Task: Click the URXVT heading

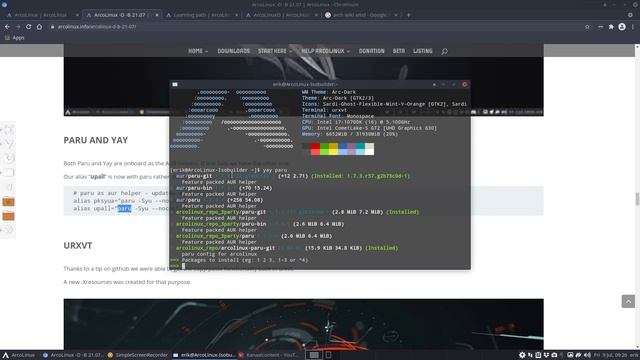Action: point(78,245)
